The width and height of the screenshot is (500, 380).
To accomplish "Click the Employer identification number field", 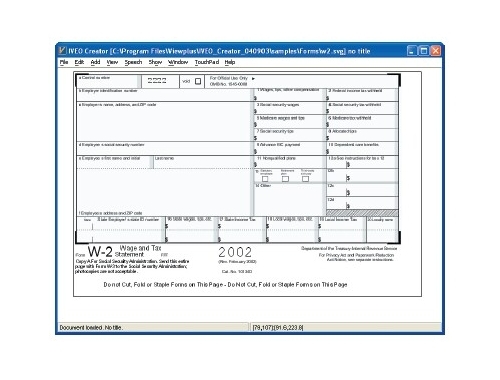I will click(x=164, y=95).
